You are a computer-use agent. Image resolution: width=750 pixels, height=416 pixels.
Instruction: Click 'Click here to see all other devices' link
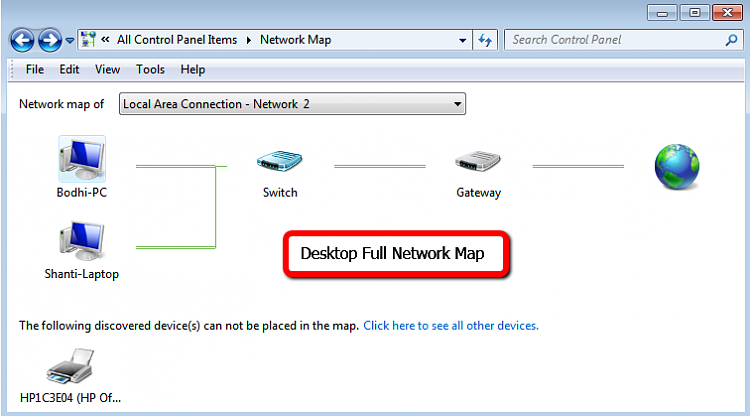click(x=451, y=326)
